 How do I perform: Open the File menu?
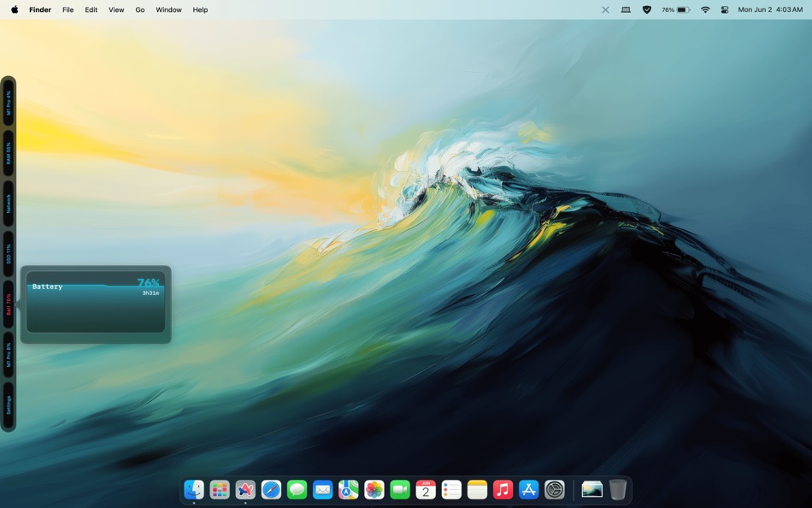[x=68, y=9]
